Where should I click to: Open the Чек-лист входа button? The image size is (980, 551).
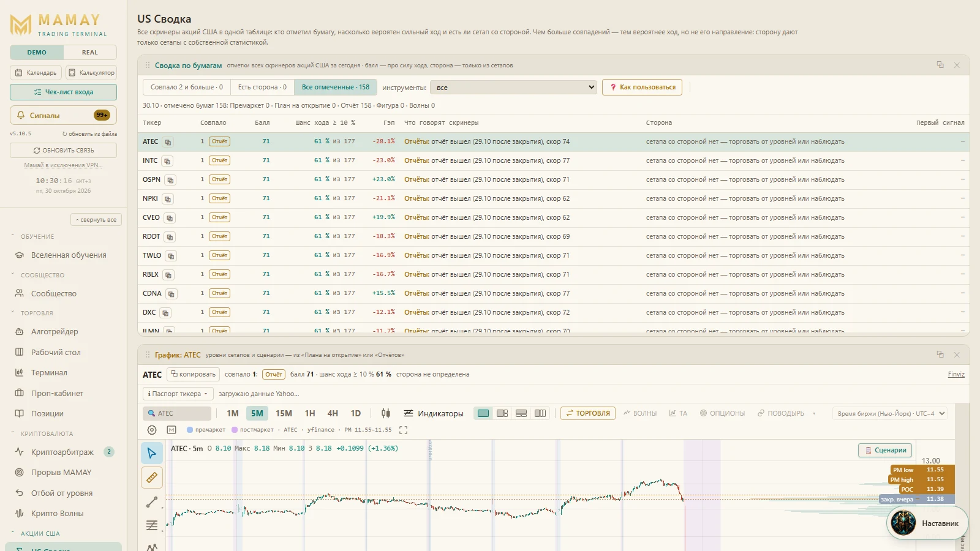[63, 92]
